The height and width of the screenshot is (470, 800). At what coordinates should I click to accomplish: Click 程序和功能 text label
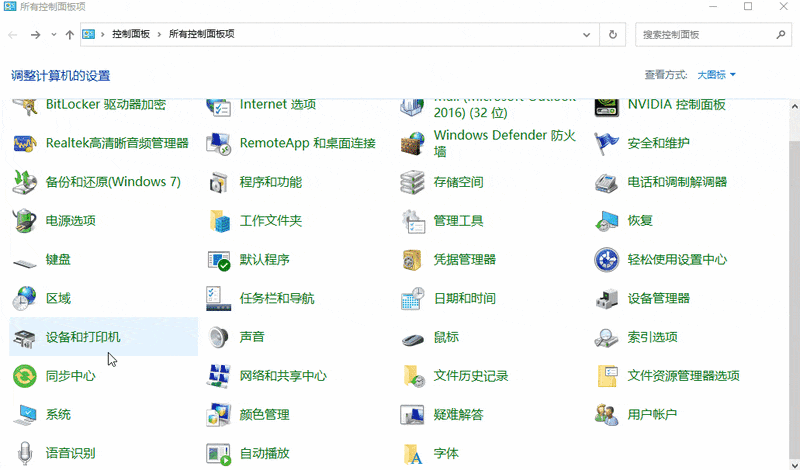(x=271, y=182)
